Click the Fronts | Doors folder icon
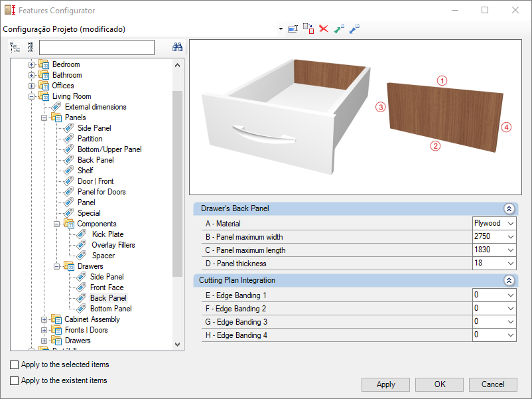The width and height of the screenshot is (532, 399). click(56, 330)
